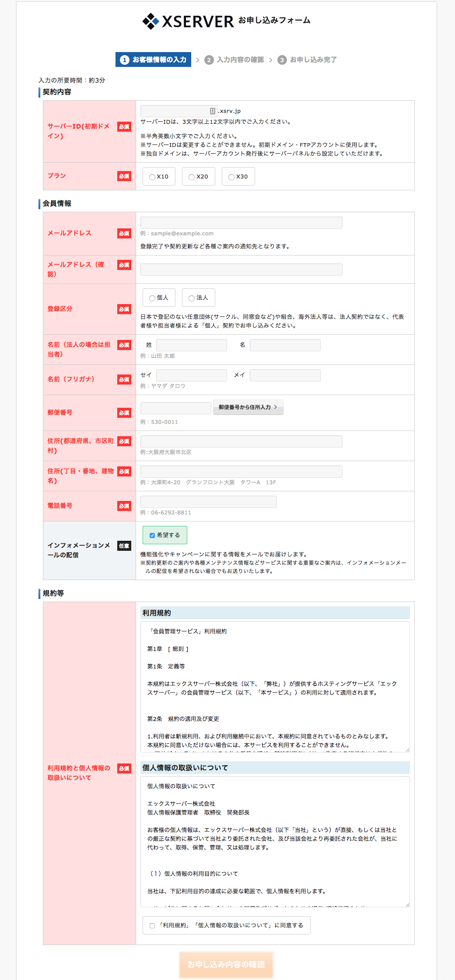455x980 pixels.
Task: Click the 入力内容の確認 step 2 label
Action: coord(240,60)
